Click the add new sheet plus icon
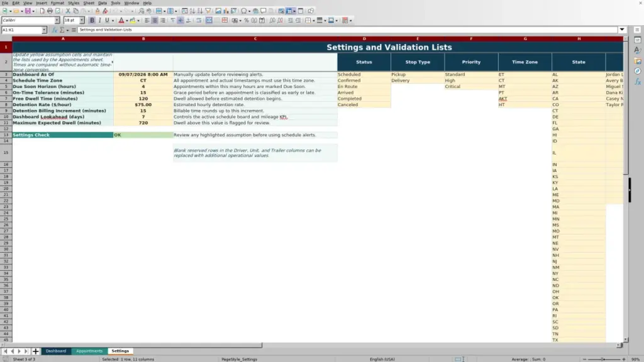644x362 pixels. tap(35, 351)
